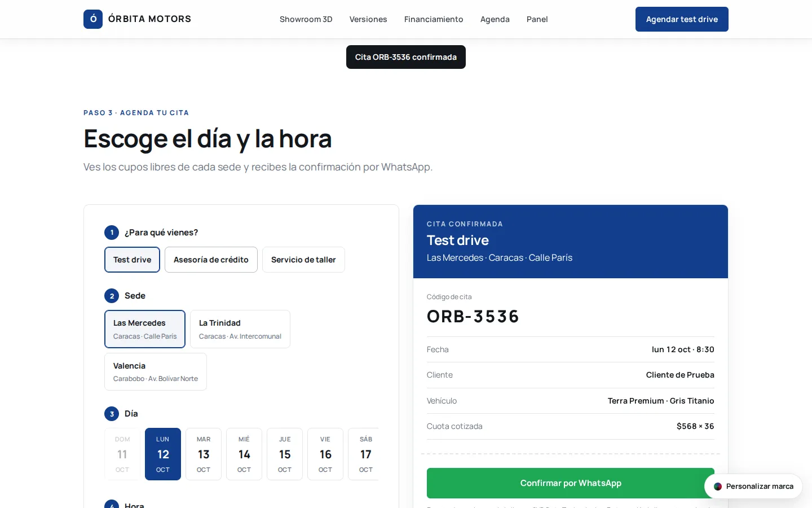Click Terra Premium · Gris Titanio value
This screenshot has height=508, width=812.
coord(661,401)
